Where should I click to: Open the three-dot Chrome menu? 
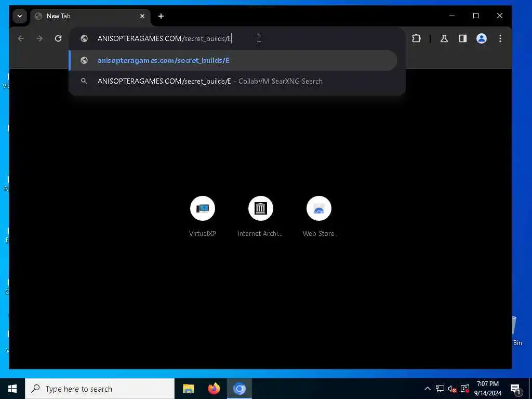point(500,38)
